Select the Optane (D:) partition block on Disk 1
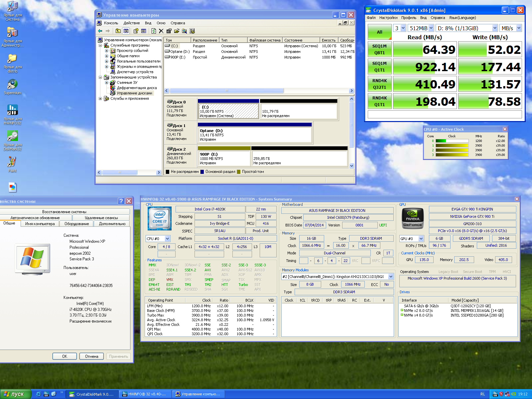532x399 pixels. [255, 135]
